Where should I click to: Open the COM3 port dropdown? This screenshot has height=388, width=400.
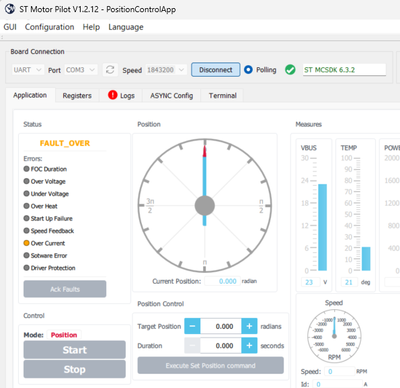pos(81,70)
